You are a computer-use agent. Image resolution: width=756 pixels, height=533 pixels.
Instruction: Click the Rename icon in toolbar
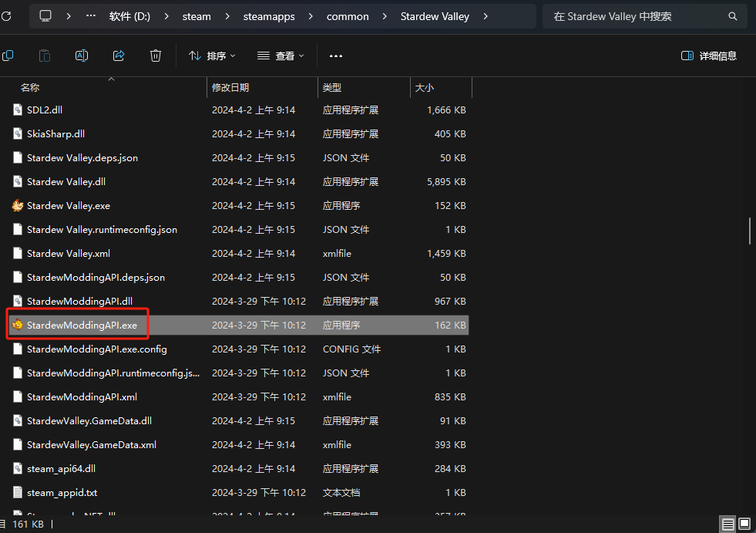(82, 56)
